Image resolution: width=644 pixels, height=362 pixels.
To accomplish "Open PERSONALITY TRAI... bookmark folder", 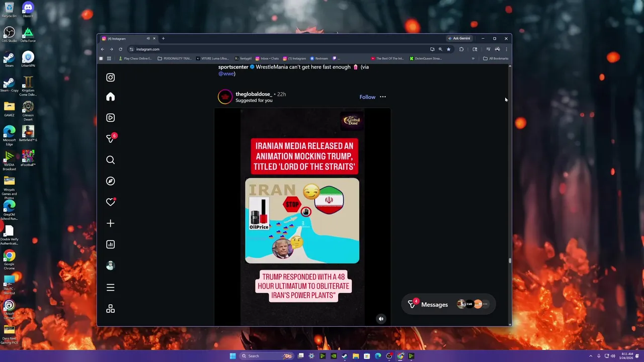I will click(175, 58).
